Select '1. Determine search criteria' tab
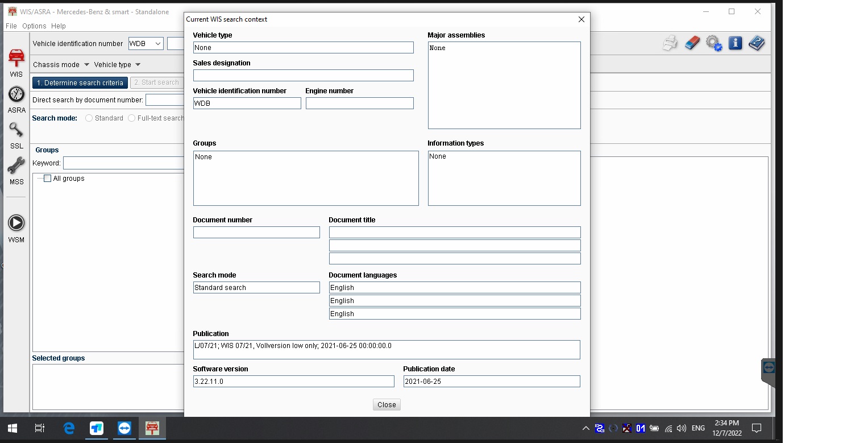868x443 pixels. coord(80,83)
